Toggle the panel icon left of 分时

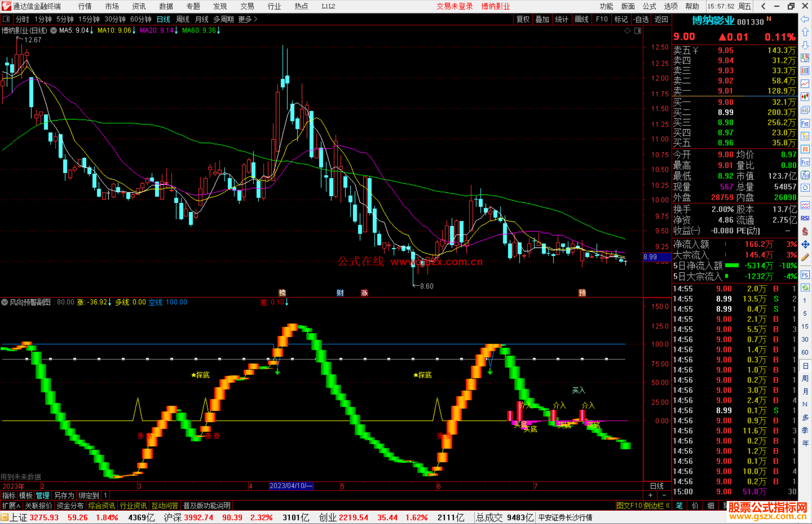click(x=6, y=19)
